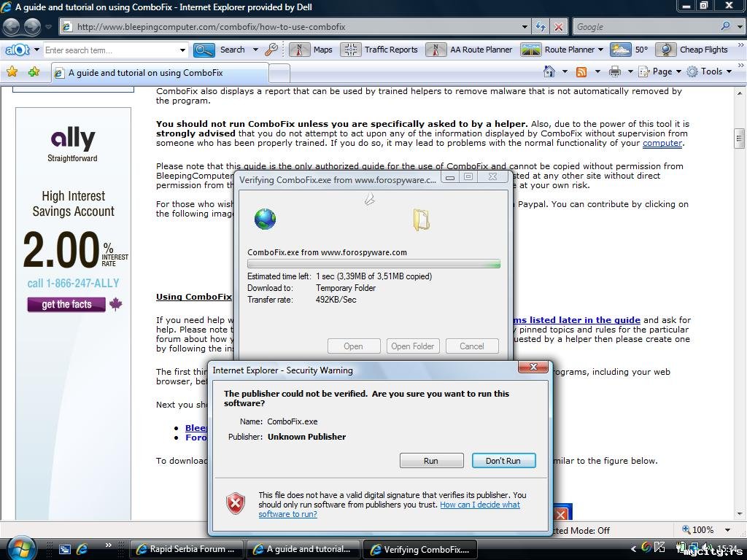Switch to Rapid Serbia Forum taskbar window
This screenshot has height=560, width=747.
(x=186, y=549)
